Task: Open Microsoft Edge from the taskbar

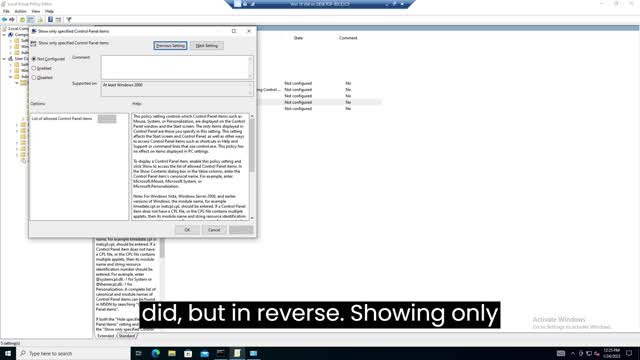Action: pyautogui.click(x=156, y=353)
